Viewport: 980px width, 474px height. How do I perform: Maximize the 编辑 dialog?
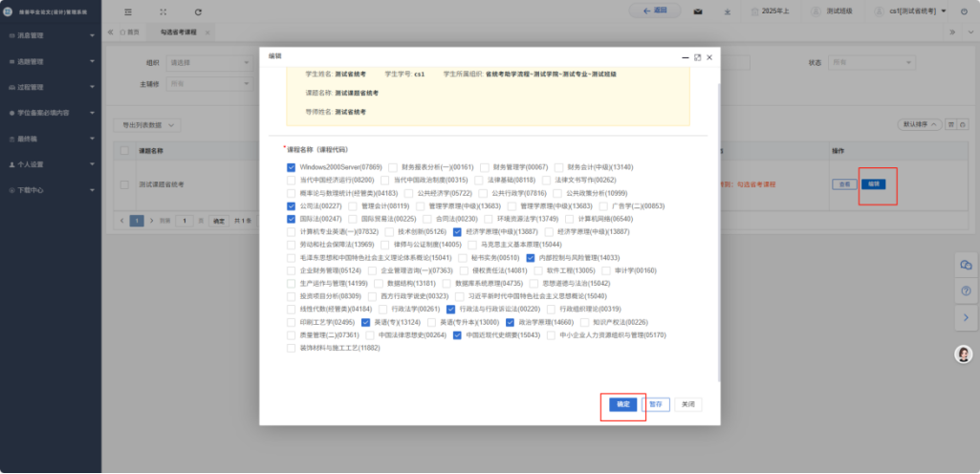point(697,57)
